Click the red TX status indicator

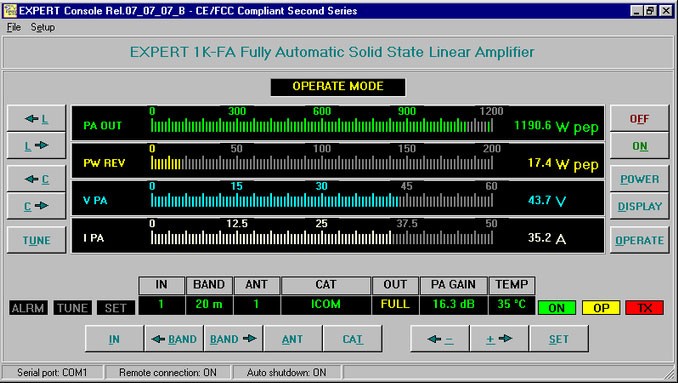(644, 308)
